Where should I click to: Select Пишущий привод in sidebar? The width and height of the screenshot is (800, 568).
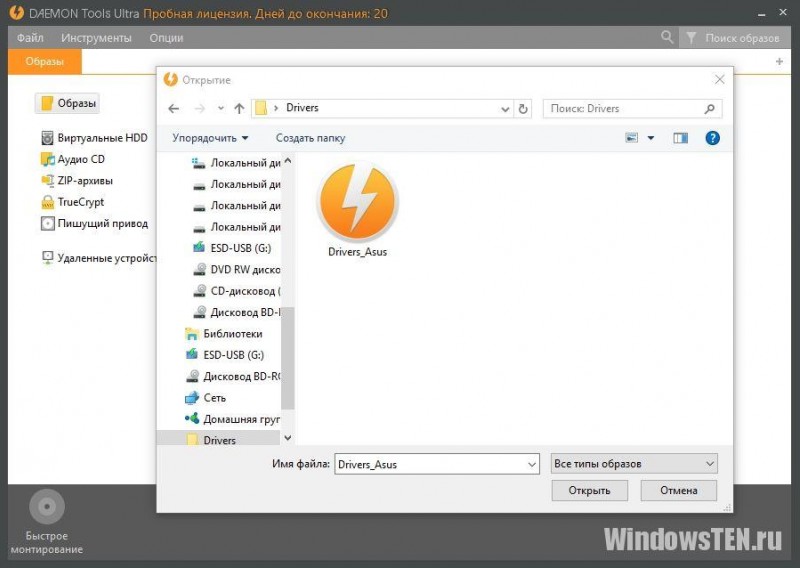[95, 224]
